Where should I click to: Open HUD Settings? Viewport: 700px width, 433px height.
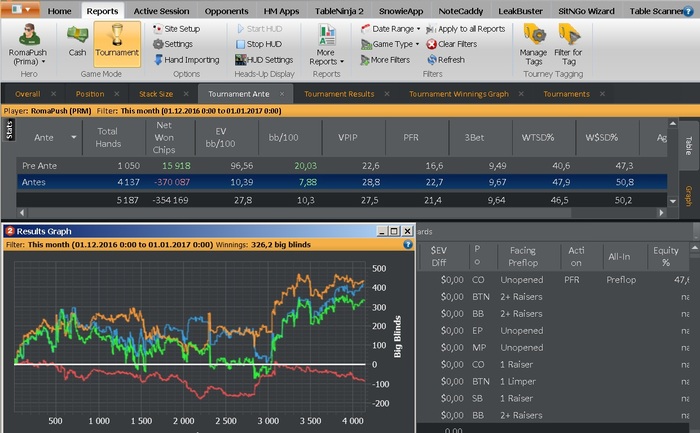[x=264, y=60]
